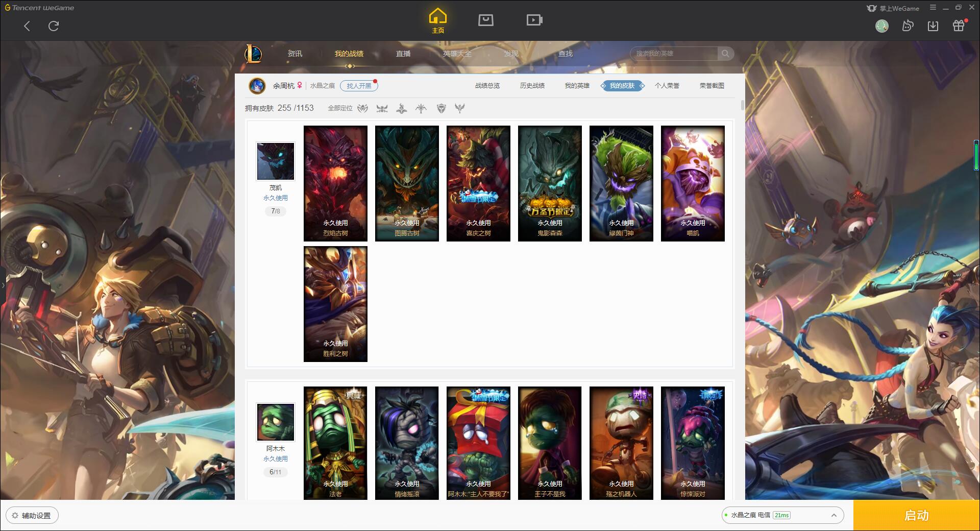Open 烈焰古树 skin card

(x=335, y=183)
